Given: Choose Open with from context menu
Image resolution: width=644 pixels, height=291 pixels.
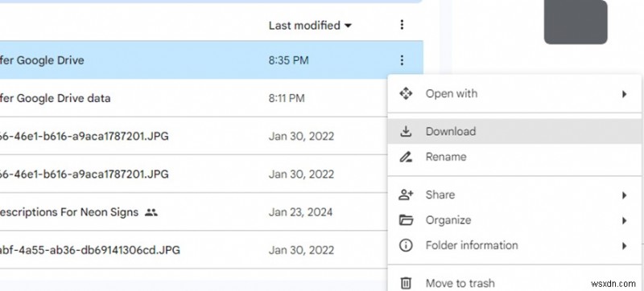Looking at the screenshot, I should click(x=514, y=93).
